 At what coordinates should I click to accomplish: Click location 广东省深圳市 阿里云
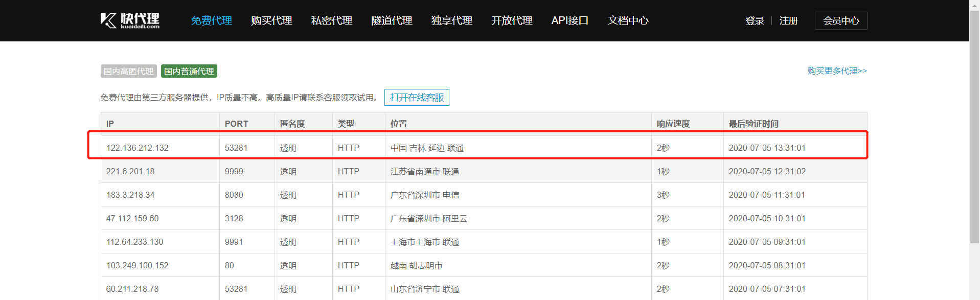pos(429,218)
